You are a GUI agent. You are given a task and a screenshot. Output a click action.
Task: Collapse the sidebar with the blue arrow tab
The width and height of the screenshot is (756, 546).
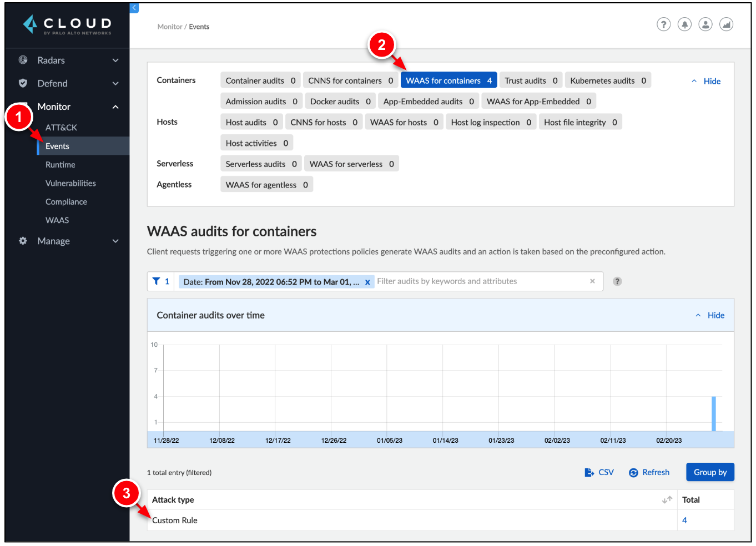click(x=134, y=8)
